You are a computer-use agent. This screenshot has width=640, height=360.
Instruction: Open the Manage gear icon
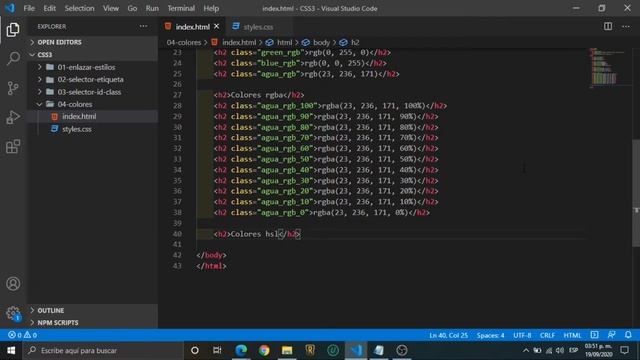[13, 313]
